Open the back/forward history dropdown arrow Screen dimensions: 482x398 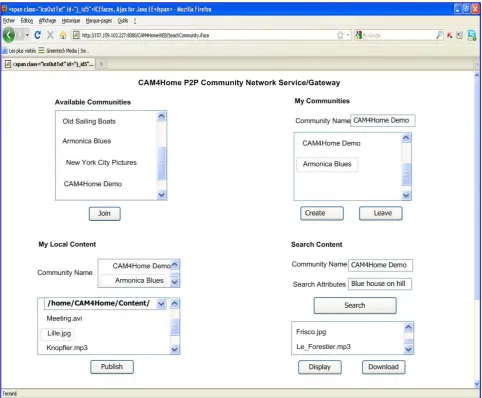click(27, 35)
